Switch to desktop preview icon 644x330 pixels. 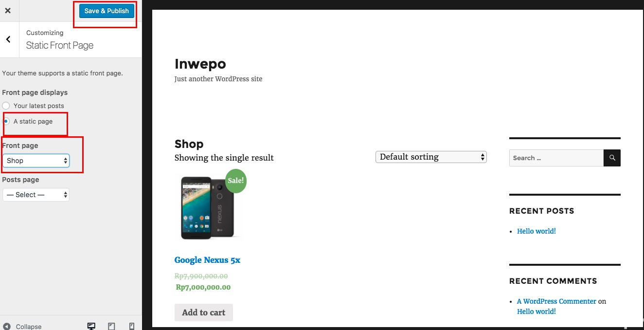pos(91,326)
